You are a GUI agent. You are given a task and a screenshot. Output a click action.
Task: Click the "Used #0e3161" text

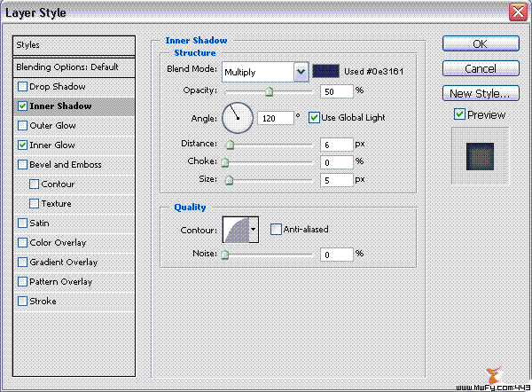coord(374,72)
